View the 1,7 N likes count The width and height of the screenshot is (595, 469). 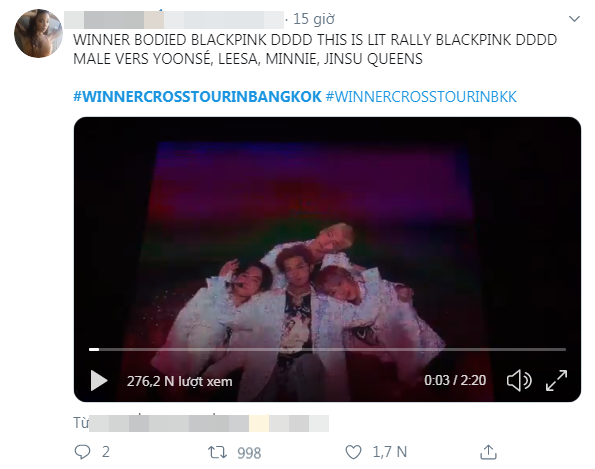390,452
